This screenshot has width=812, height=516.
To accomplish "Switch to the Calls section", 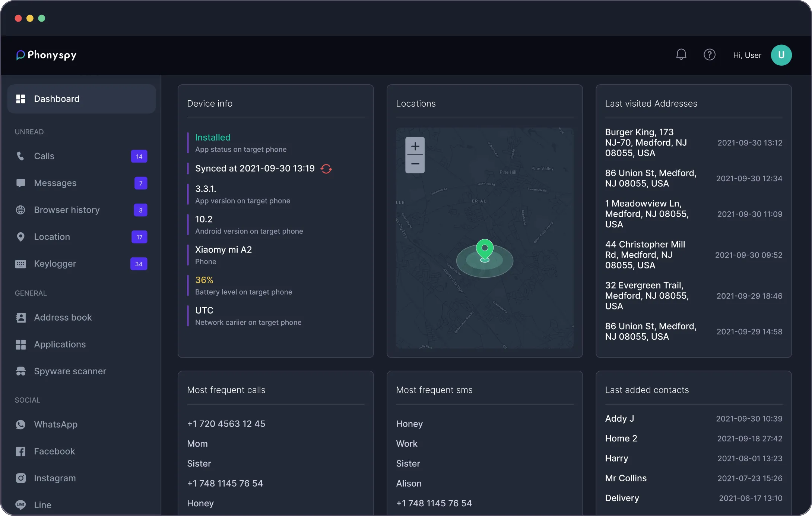I will pos(44,156).
